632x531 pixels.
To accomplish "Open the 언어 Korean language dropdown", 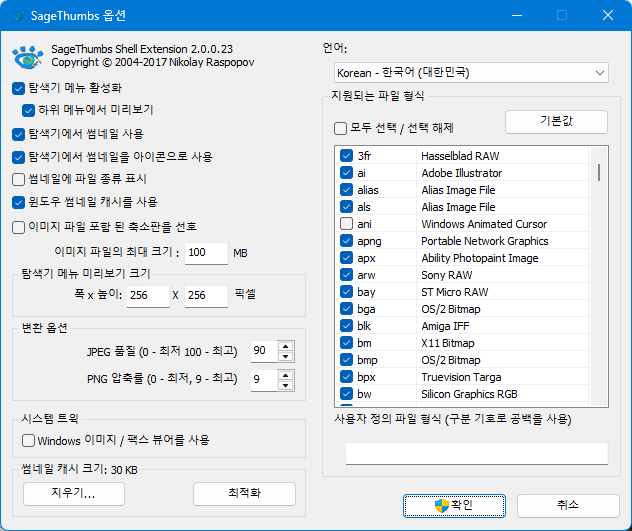I will (471, 73).
